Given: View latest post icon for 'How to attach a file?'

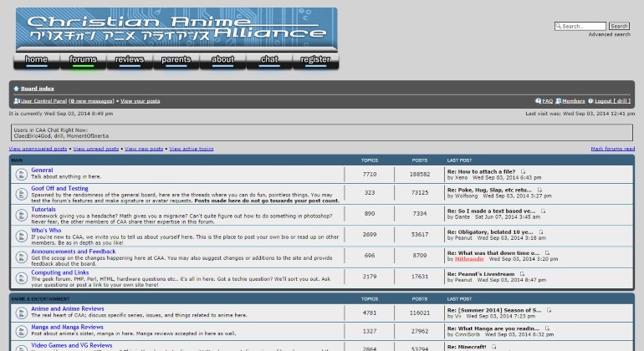Looking at the screenshot, I should point(523,171).
